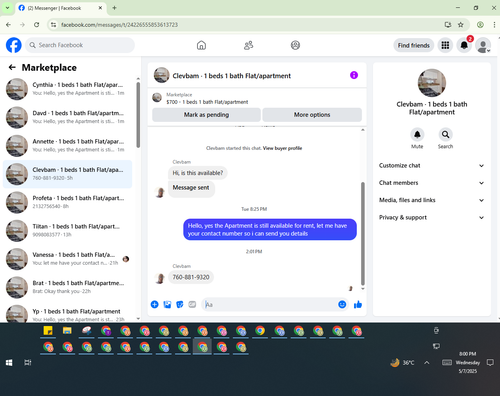Select the Clevbam conversation in list
Image resolution: width=500 pixels, height=396 pixels.
click(x=67, y=174)
